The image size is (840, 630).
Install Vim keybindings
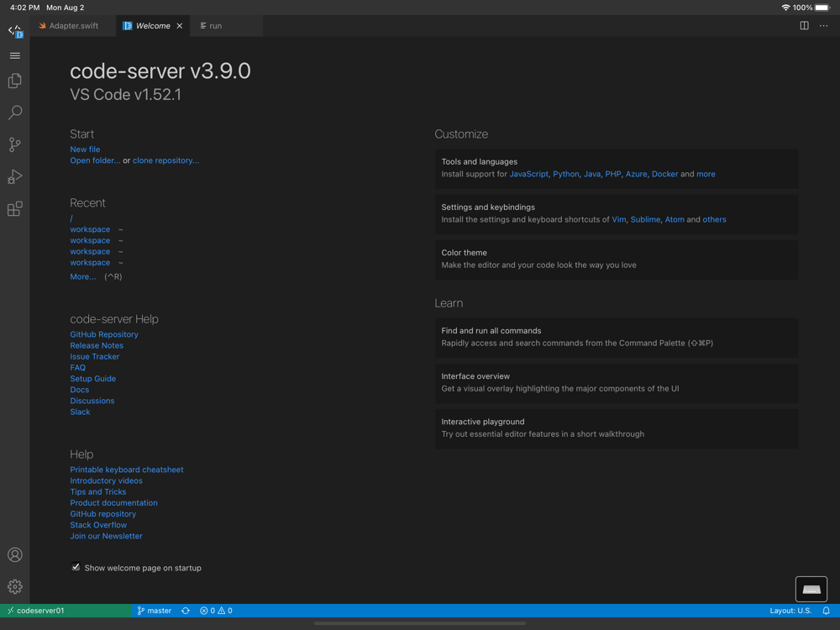[619, 219]
